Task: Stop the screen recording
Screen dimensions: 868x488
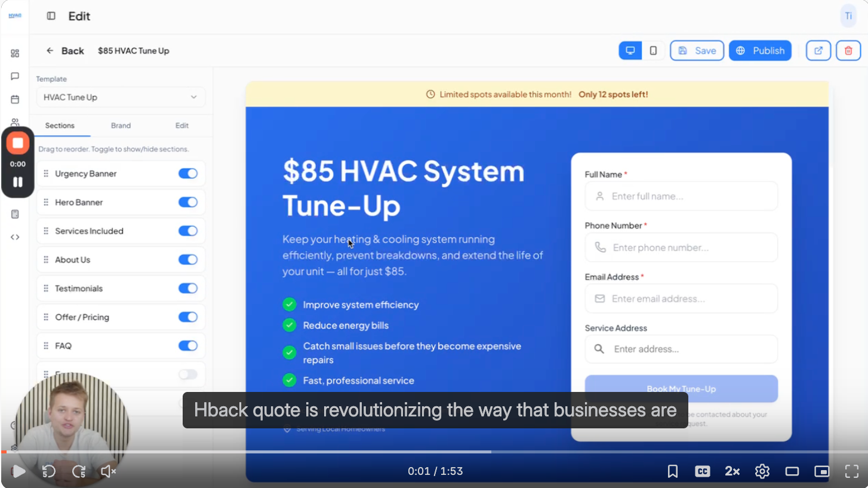Action: 18,143
